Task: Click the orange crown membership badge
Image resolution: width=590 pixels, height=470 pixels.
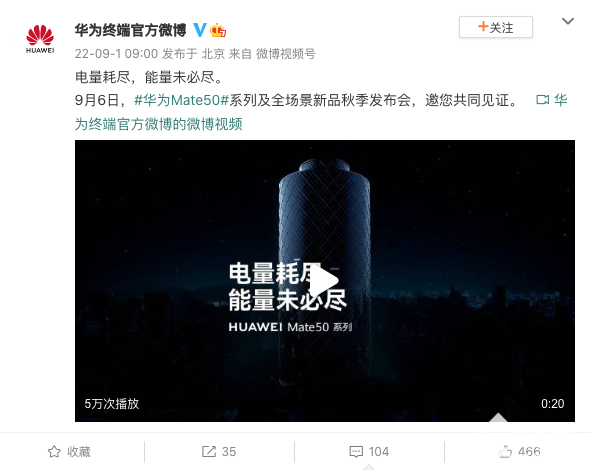Action: (x=218, y=30)
